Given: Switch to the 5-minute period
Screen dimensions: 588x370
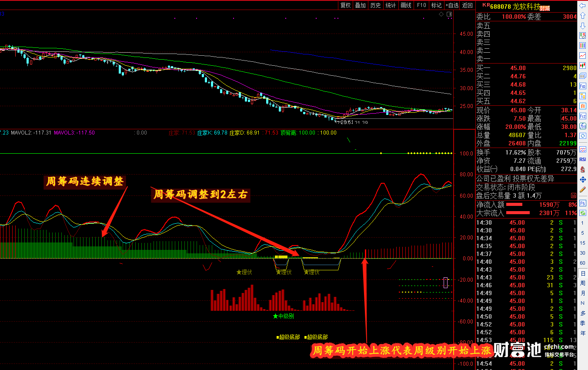Looking at the screenshot, I should [x=583, y=233].
